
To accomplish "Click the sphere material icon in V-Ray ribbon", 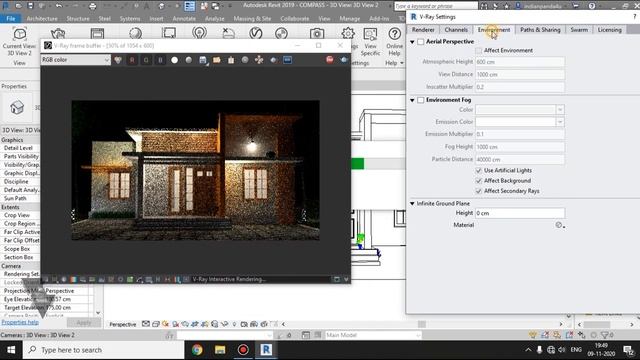I will click(136, 33).
